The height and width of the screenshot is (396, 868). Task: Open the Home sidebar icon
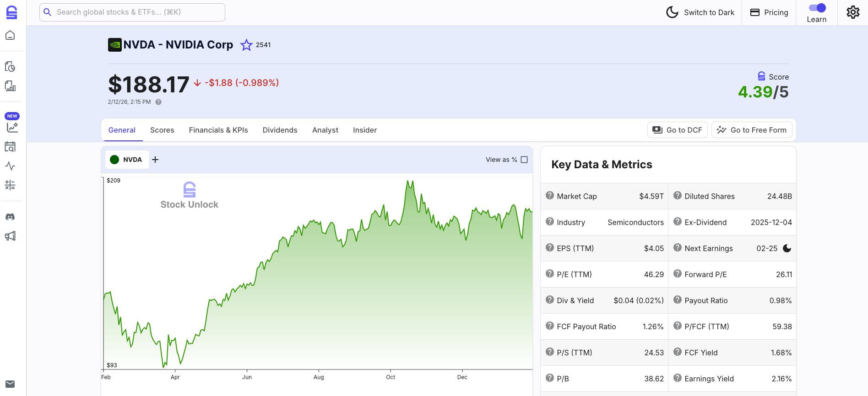pos(10,35)
